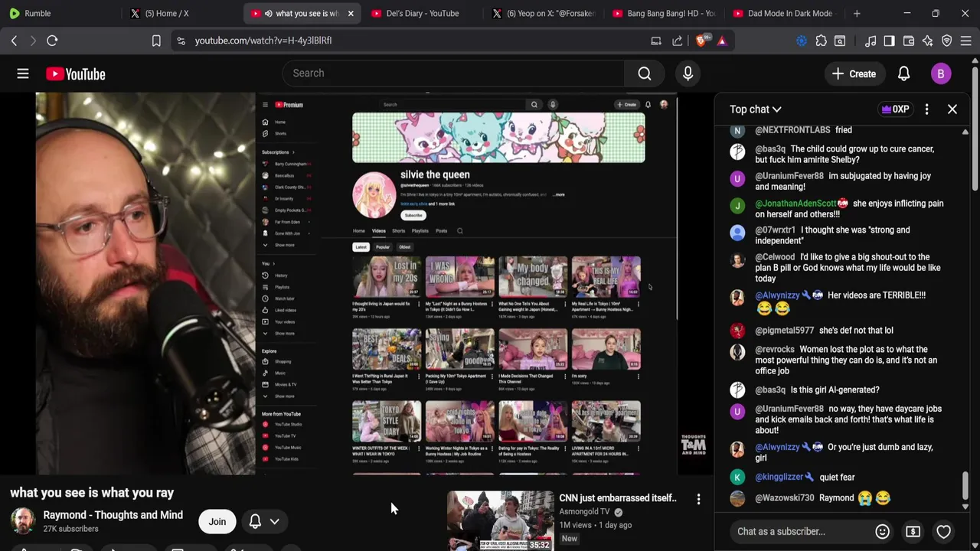Switch to Dad Mode In Dark Mode tab
The height and width of the screenshot is (551, 980).
point(785,13)
